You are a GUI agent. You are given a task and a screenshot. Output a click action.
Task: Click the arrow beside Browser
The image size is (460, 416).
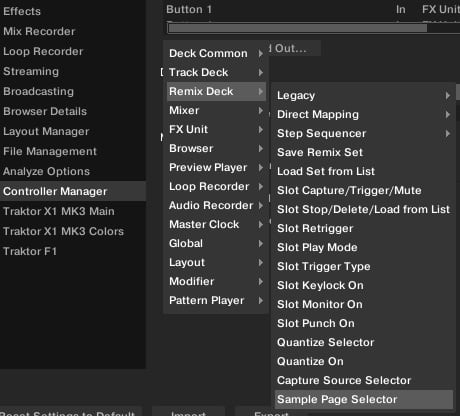(x=261, y=148)
